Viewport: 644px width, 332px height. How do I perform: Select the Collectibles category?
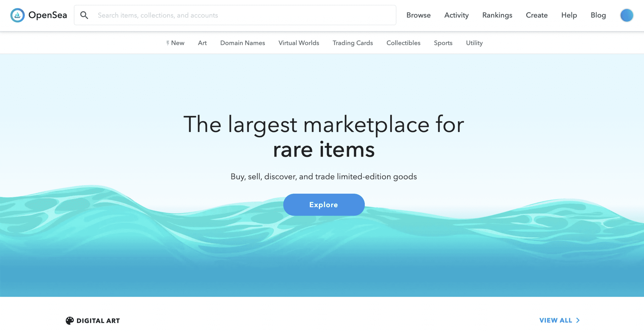pos(403,43)
